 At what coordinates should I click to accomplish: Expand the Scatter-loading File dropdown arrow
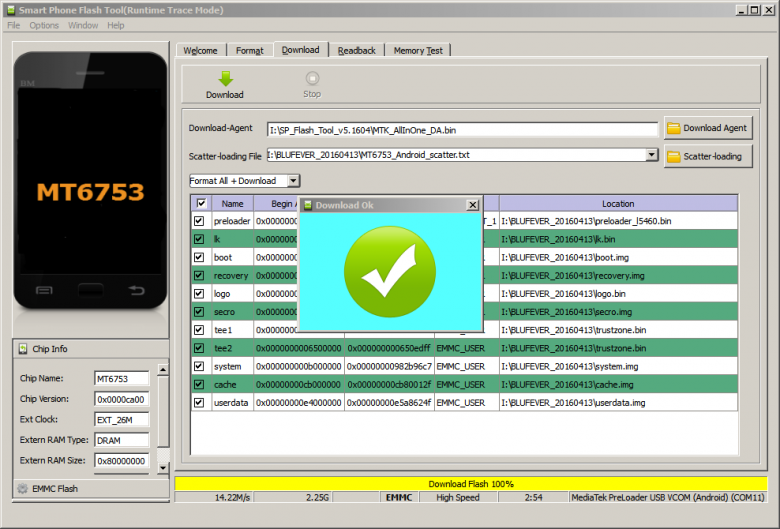click(x=652, y=155)
